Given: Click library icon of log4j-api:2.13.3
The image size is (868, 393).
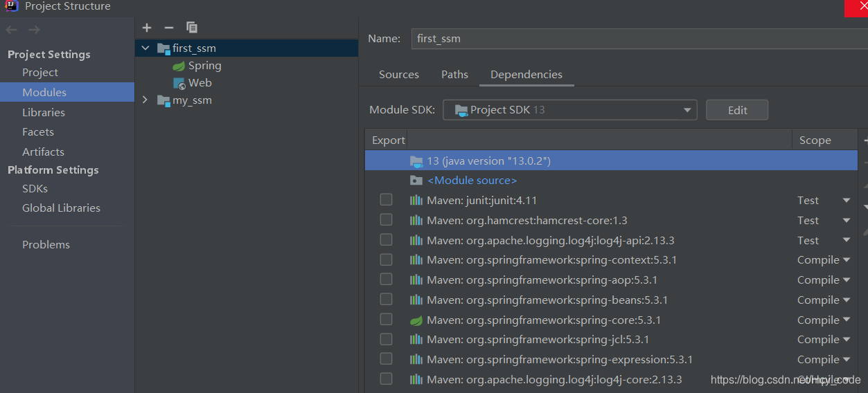Looking at the screenshot, I should [x=416, y=241].
